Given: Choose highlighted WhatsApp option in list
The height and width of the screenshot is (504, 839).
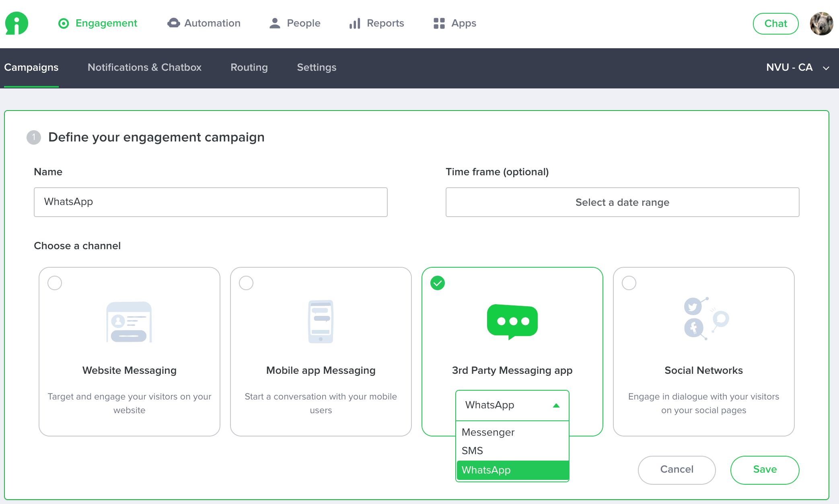Looking at the screenshot, I should [x=512, y=470].
